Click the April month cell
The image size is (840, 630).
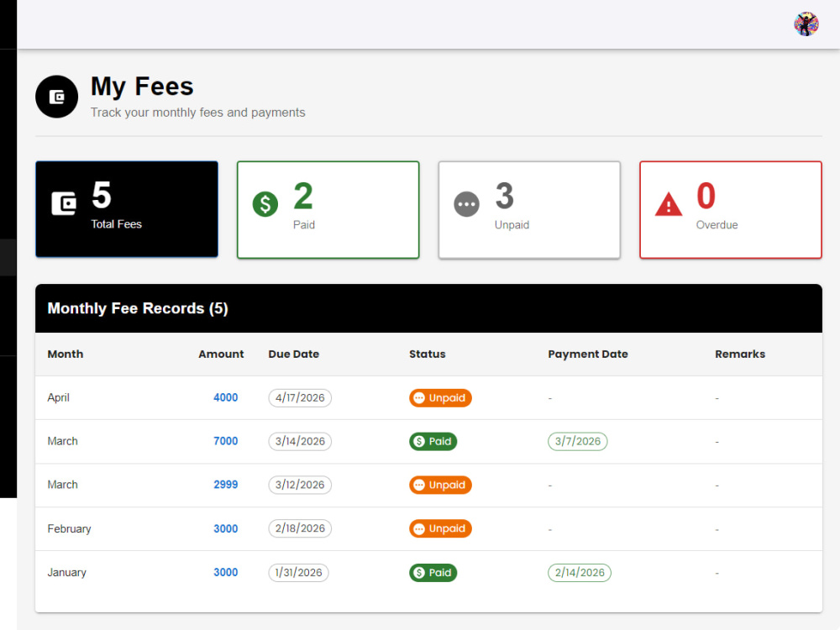[x=59, y=397]
